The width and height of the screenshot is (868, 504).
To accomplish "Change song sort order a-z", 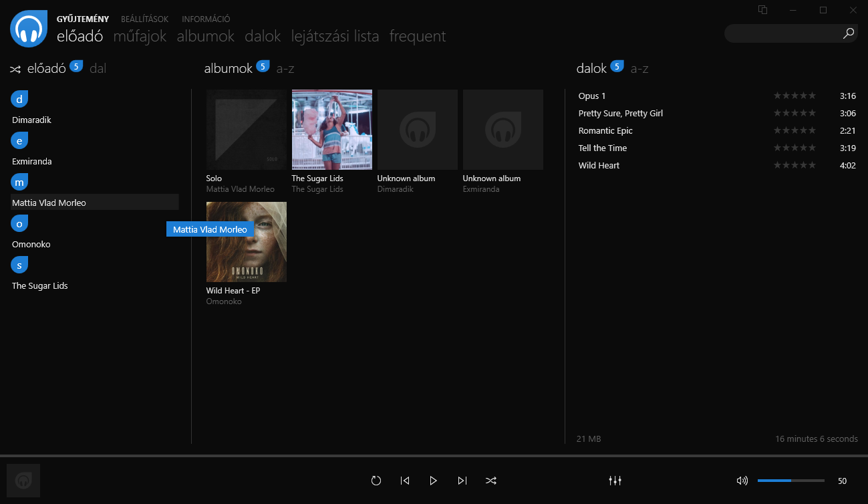I will click(639, 68).
